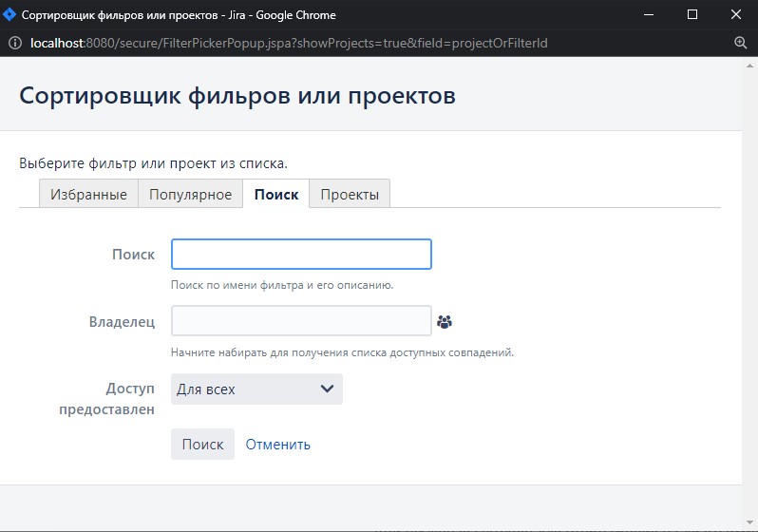Open the Проекты tab
Image resolution: width=758 pixels, height=532 pixels.
(350, 194)
